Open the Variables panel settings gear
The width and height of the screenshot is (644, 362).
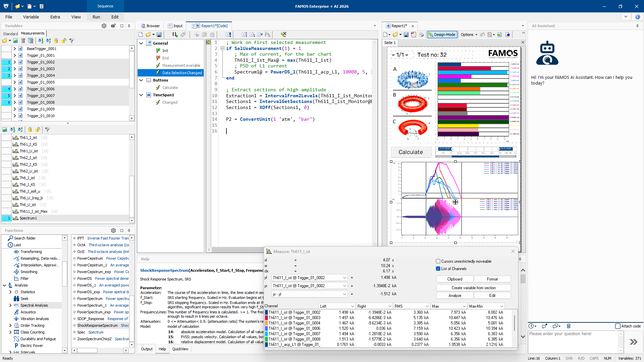point(104,26)
